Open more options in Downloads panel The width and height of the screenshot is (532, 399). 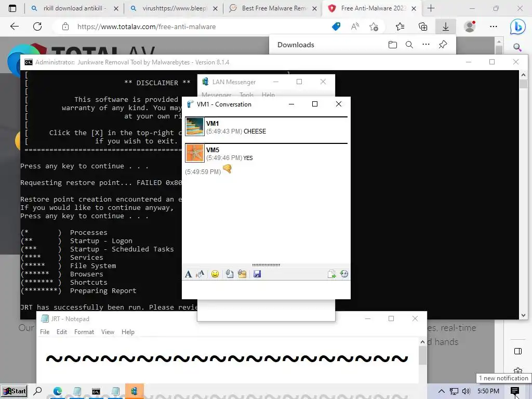tap(426, 45)
